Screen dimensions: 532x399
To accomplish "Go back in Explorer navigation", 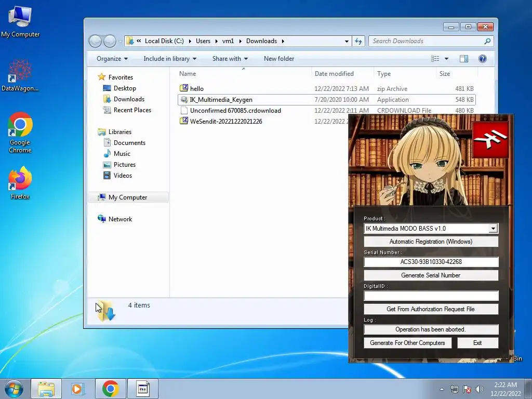I will coord(96,41).
